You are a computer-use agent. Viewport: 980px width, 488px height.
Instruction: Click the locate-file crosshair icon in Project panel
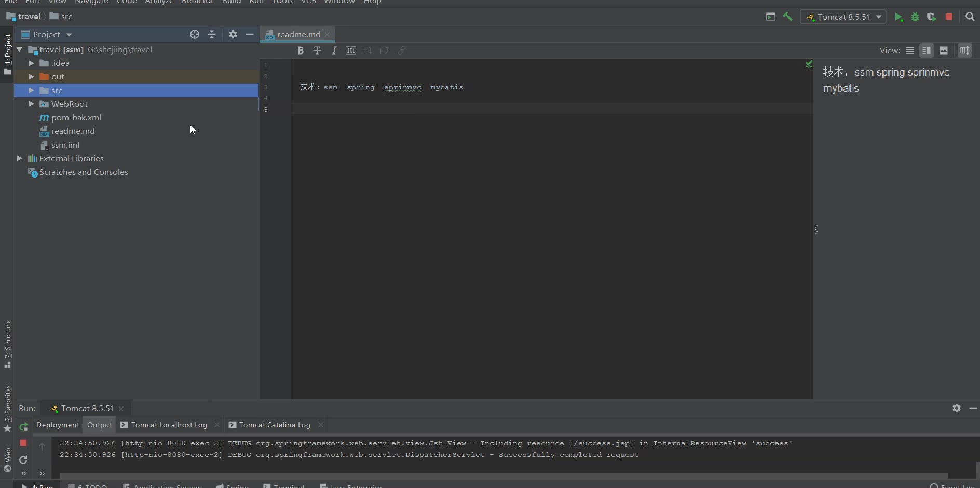[195, 34]
